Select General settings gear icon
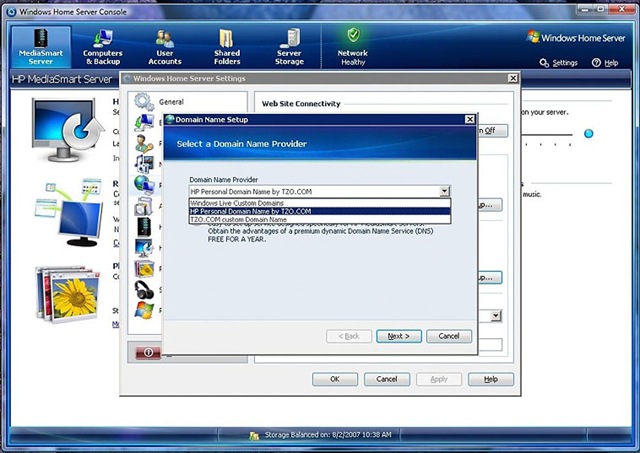Image resolution: width=640 pixels, height=453 pixels. (x=144, y=102)
